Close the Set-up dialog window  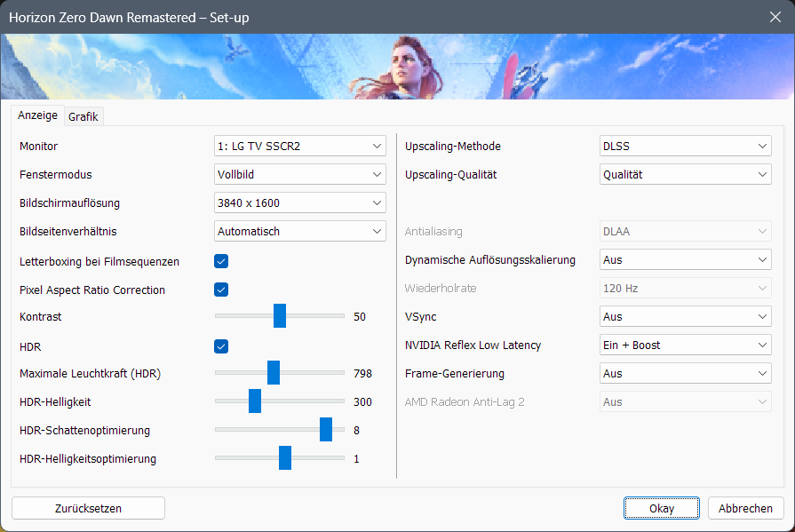click(x=775, y=17)
